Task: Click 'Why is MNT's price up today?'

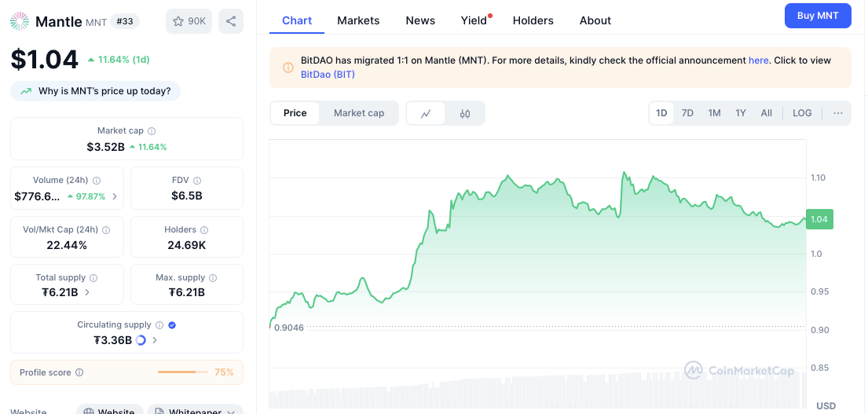Action: click(96, 91)
